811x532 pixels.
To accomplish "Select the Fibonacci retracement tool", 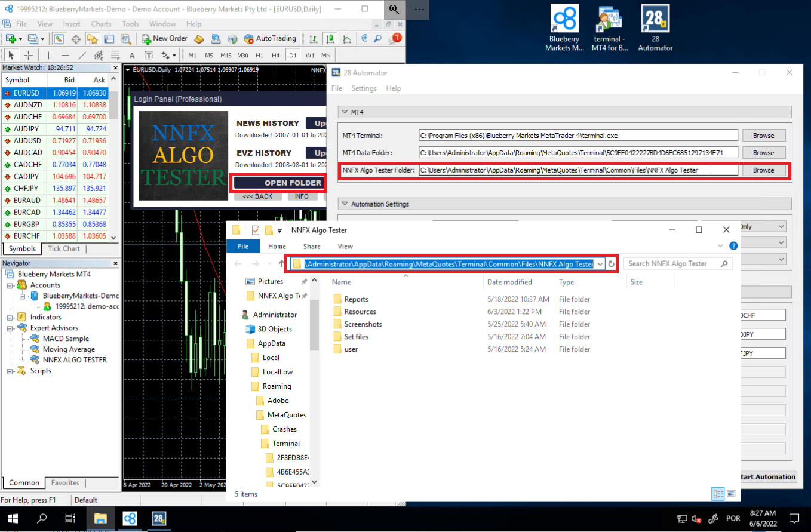I will 115,56.
